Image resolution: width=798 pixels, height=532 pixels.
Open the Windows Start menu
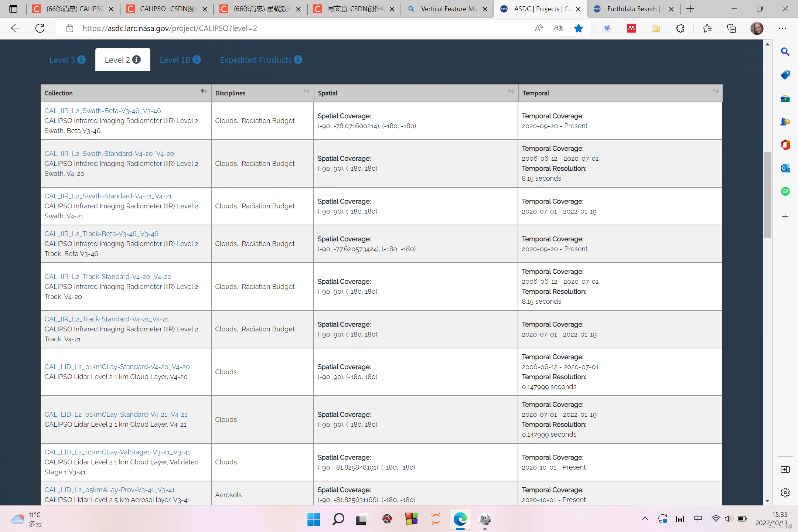click(x=314, y=519)
